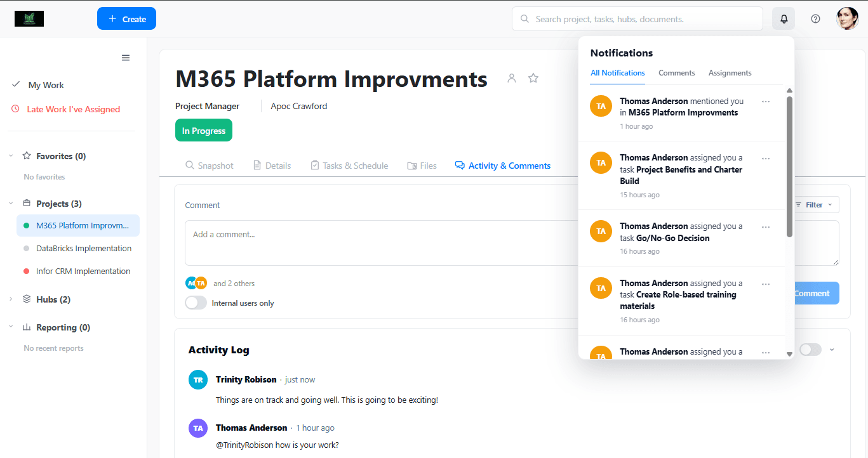
Task: Toggle the Activity Log switch
Action: [810, 350]
